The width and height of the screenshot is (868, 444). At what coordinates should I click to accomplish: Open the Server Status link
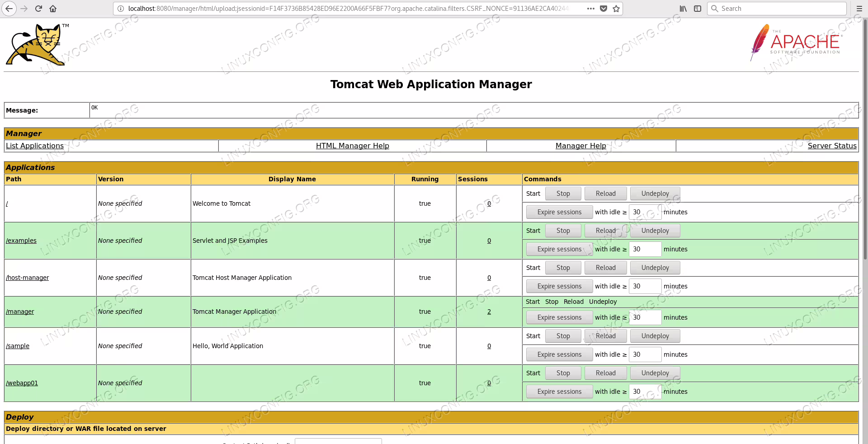832,146
